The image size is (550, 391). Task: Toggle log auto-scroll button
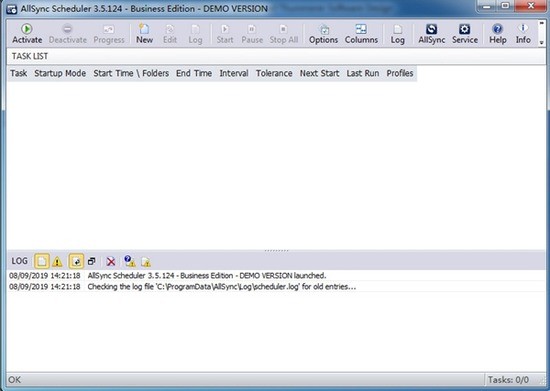click(76, 261)
